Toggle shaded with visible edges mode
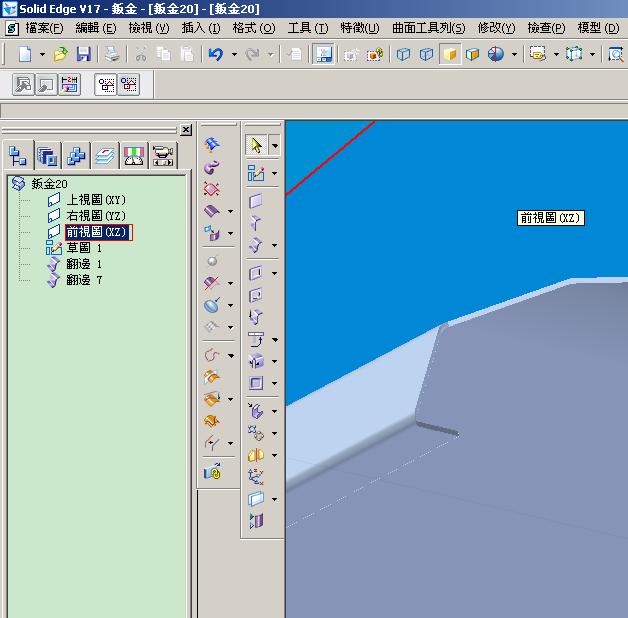The width and height of the screenshot is (628, 618). (x=473, y=54)
